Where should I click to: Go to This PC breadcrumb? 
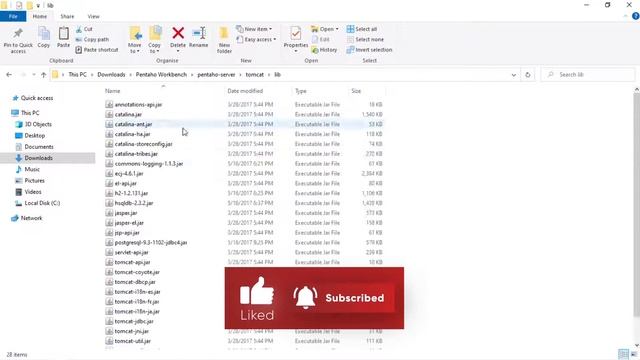(78, 75)
